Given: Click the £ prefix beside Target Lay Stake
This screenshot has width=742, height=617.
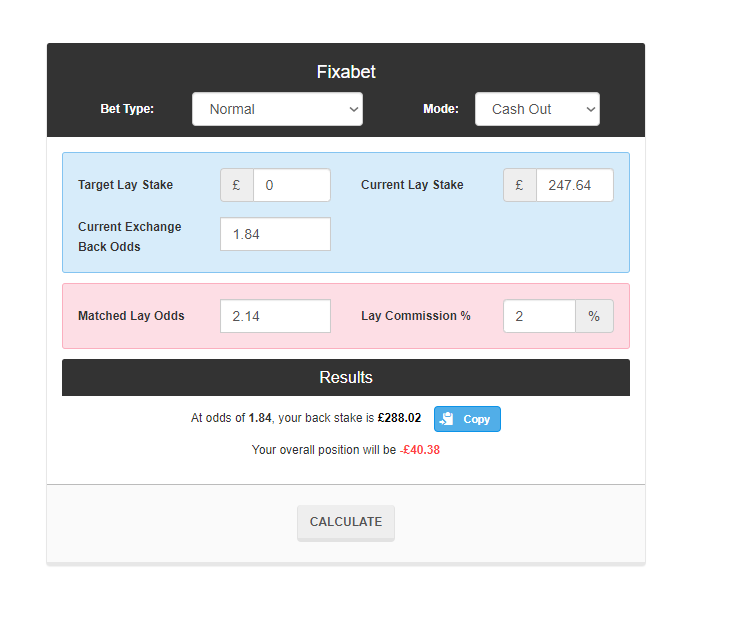Looking at the screenshot, I should 237,185.
